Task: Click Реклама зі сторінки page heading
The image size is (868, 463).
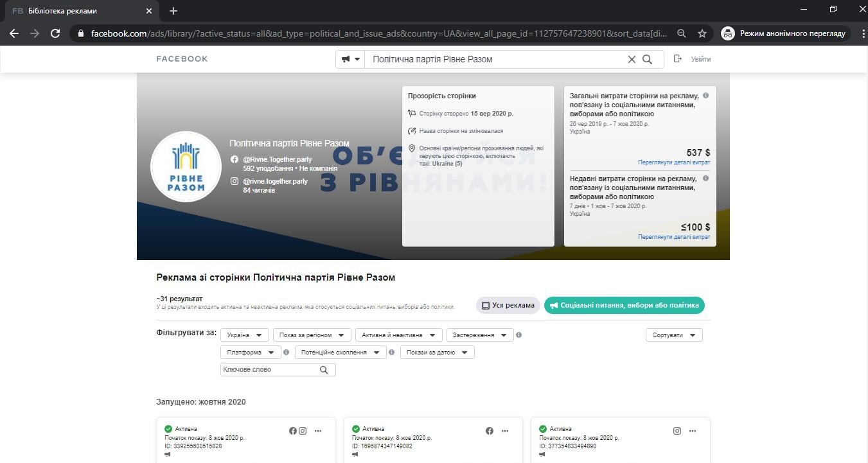Action: click(x=276, y=277)
